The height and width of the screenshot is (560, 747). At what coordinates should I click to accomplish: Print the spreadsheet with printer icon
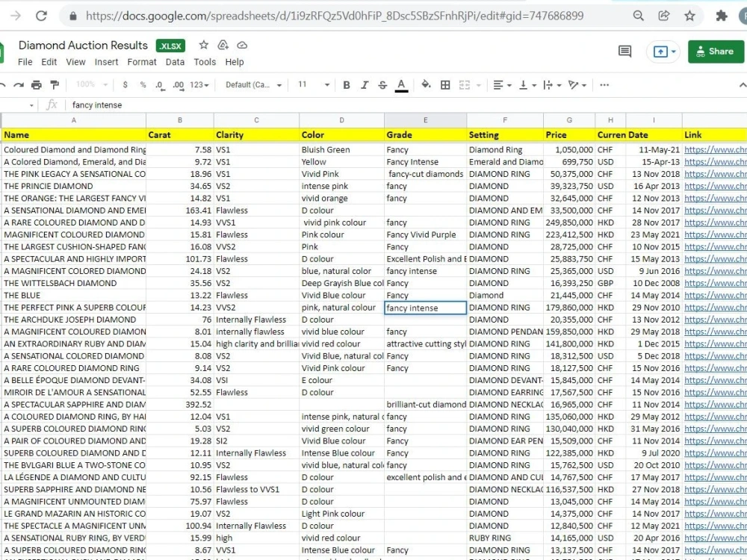(36, 85)
